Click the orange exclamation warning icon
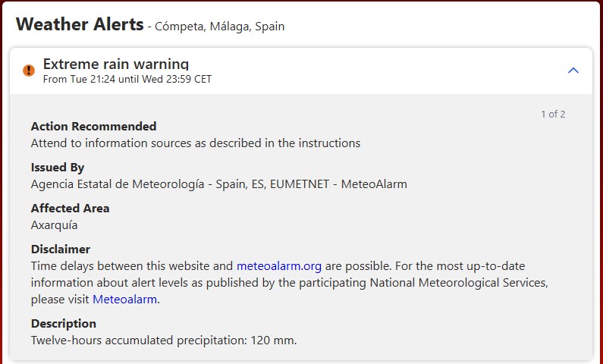The width and height of the screenshot is (603, 364). click(x=29, y=71)
